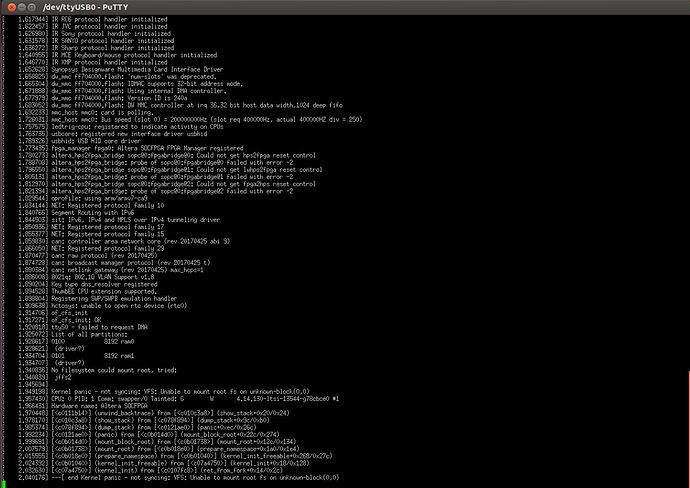The image size is (690, 488).
Task: Click the /dev/ttyUSB0 - PuTTY title bar
Action: coord(345,7)
